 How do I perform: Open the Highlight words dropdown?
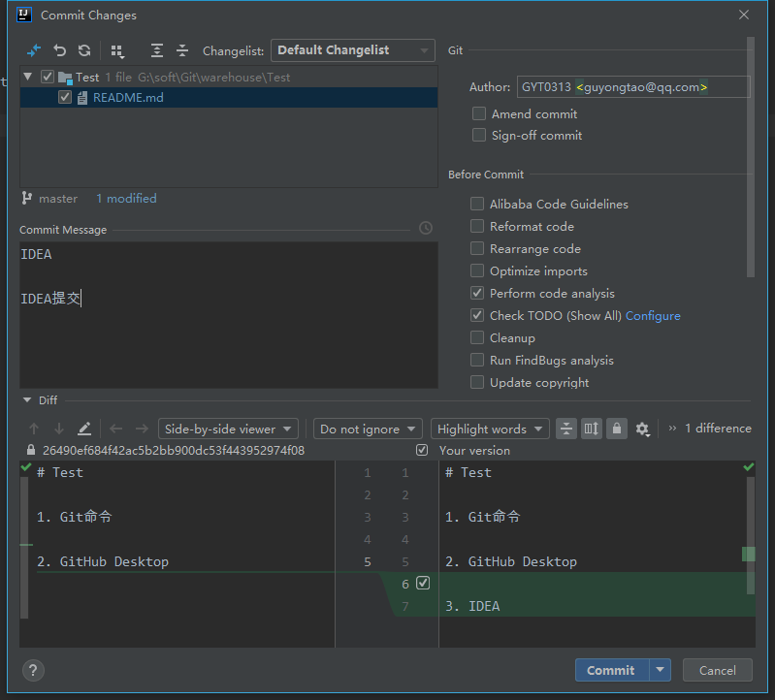(x=490, y=429)
